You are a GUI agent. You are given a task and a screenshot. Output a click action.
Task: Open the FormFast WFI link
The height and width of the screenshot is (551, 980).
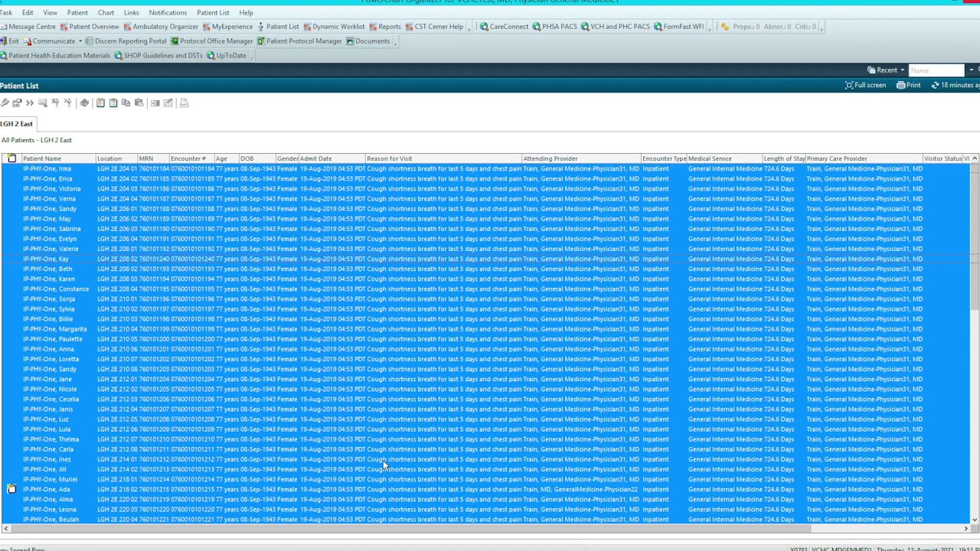pos(678,27)
